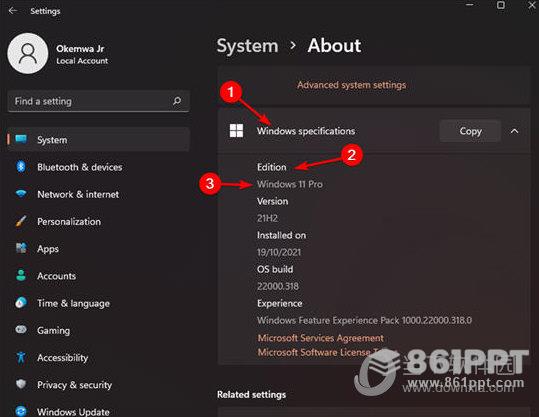This screenshot has height=417, width=539.
Task: Select the 19/10/2021 install date
Action: [x=279, y=252]
